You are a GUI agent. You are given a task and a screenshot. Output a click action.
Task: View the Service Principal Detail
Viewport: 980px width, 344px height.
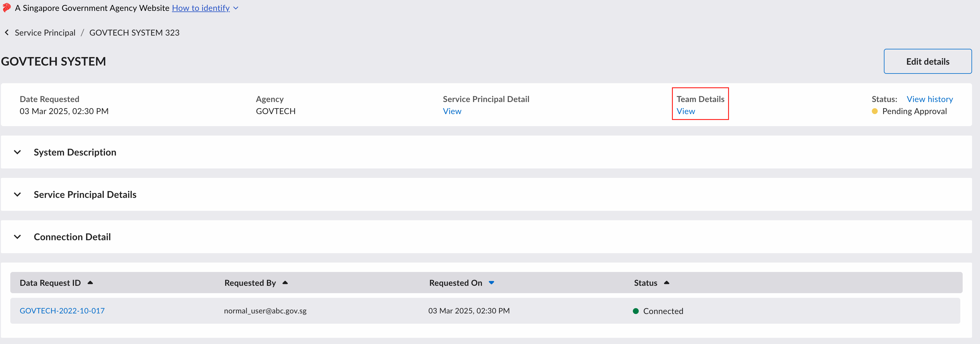click(452, 111)
